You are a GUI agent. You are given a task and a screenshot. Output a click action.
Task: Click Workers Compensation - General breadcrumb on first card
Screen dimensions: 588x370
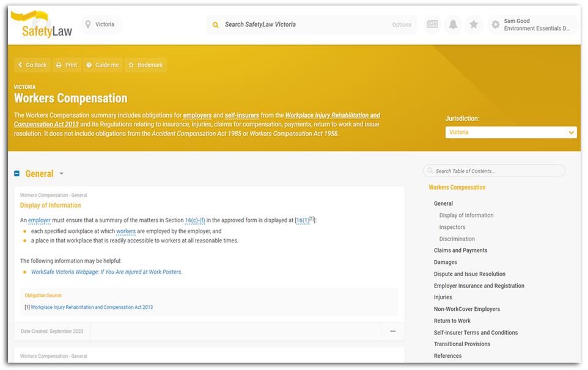53,195
